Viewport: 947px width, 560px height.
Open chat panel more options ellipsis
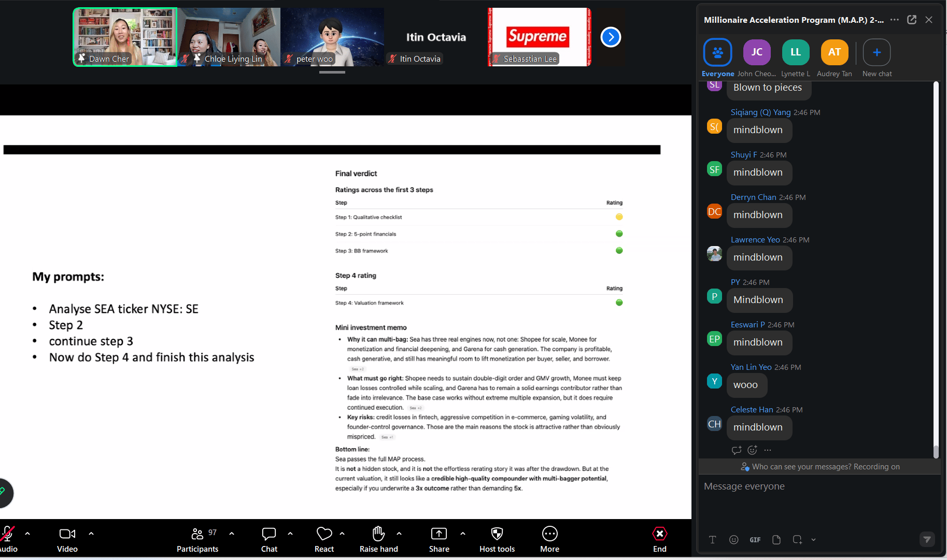tap(895, 20)
